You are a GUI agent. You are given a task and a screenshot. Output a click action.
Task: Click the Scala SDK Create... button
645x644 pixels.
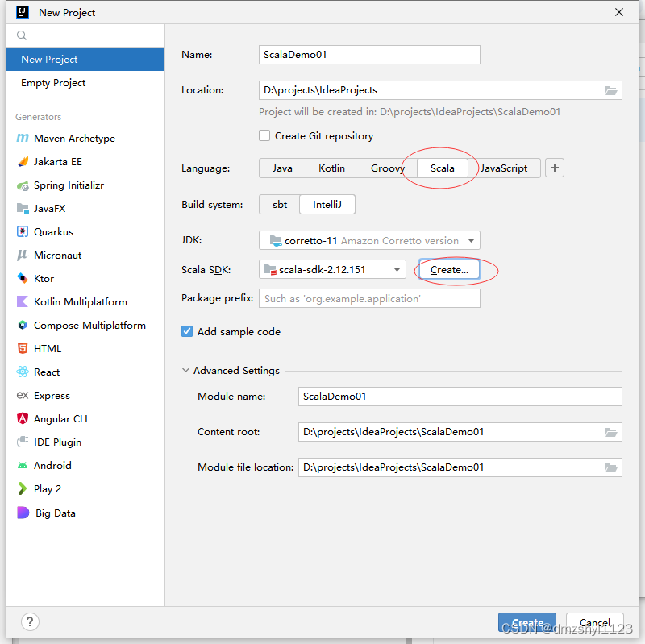449,270
